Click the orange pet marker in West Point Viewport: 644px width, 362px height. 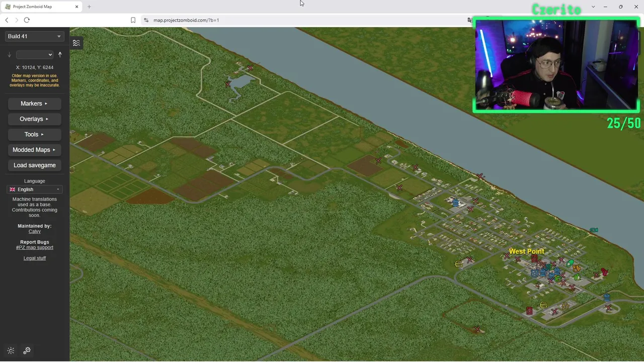pyautogui.click(x=577, y=268)
